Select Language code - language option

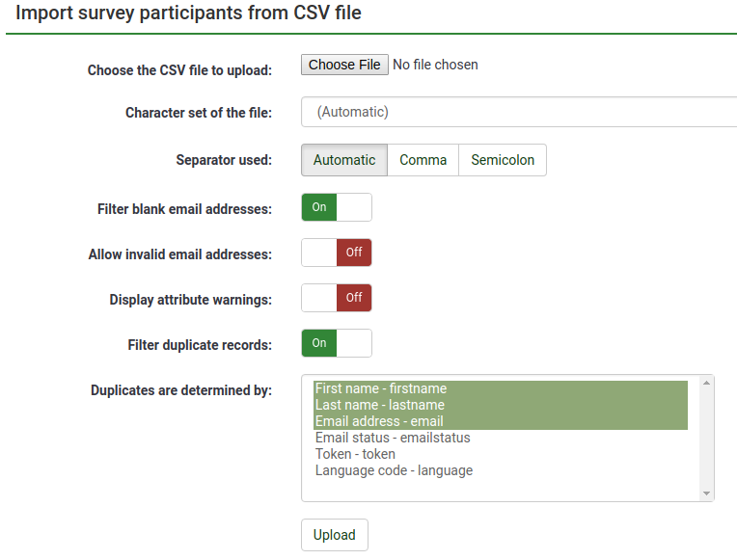tap(394, 470)
